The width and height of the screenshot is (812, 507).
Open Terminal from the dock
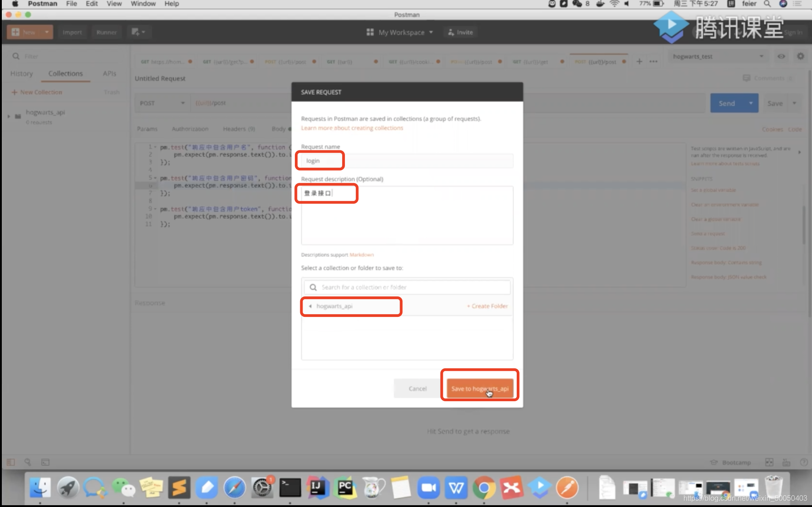coord(290,488)
